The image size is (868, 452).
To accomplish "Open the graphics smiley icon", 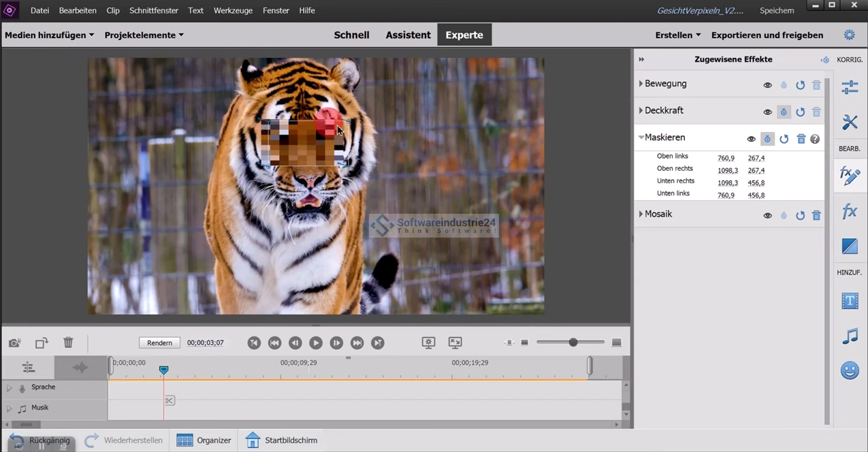I will 850,371.
